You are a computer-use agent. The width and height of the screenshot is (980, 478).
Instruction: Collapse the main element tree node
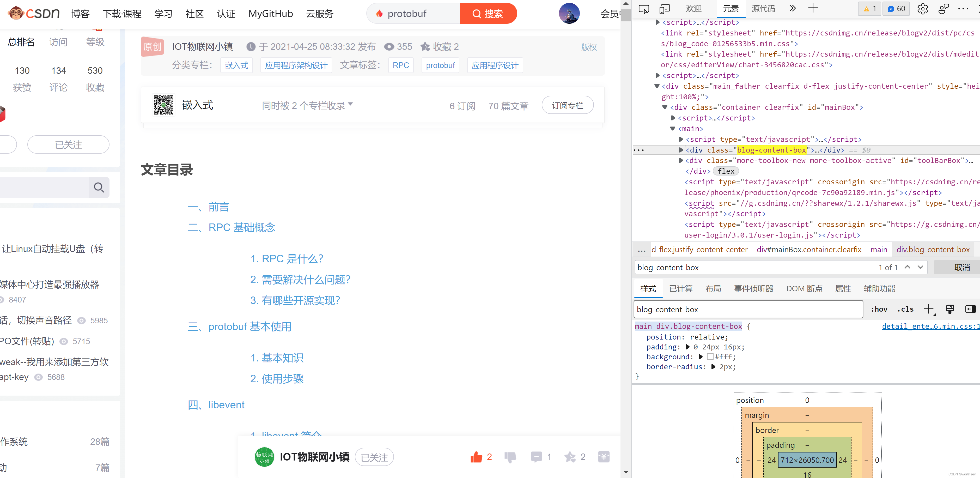click(x=673, y=129)
